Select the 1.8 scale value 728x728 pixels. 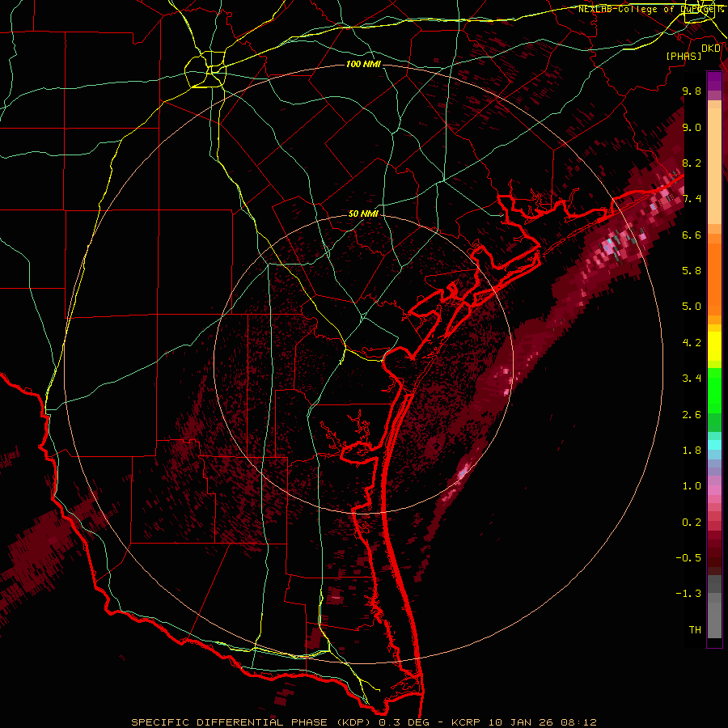(x=692, y=451)
